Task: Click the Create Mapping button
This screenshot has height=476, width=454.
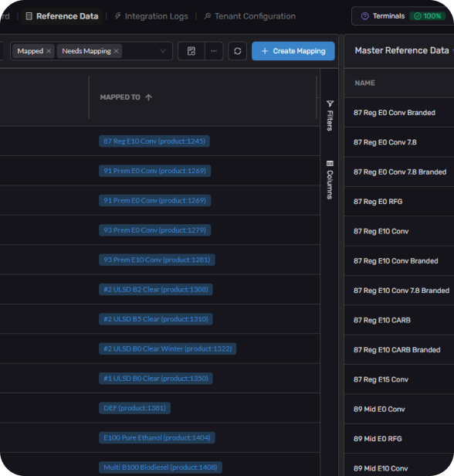Action: tap(293, 51)
